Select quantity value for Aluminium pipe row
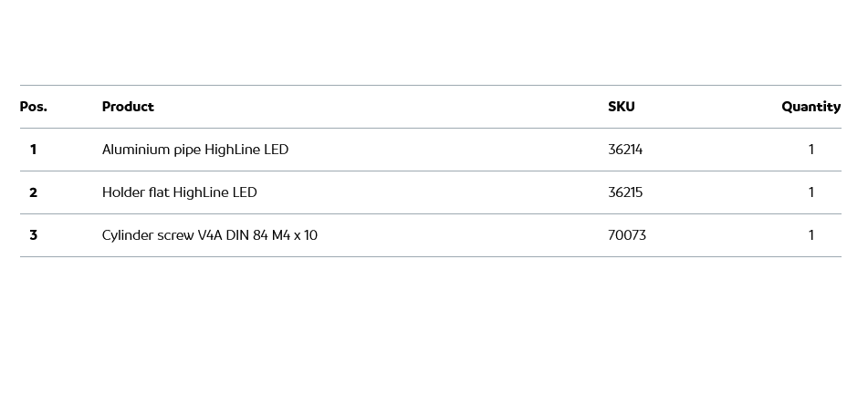This screenshot has height=415, width=868. tap(810, 150)
